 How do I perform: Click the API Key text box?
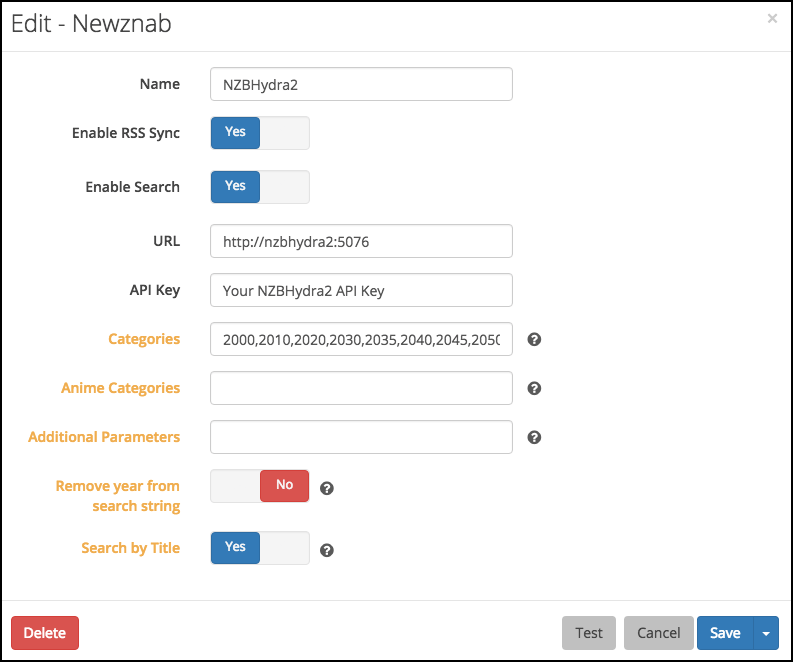coord(361,291)
